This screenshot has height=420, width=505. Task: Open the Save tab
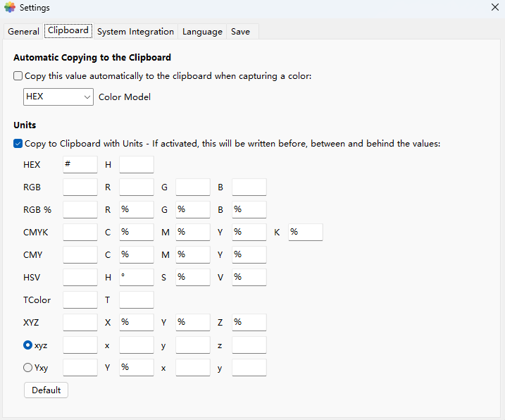[x=240, y=32]
